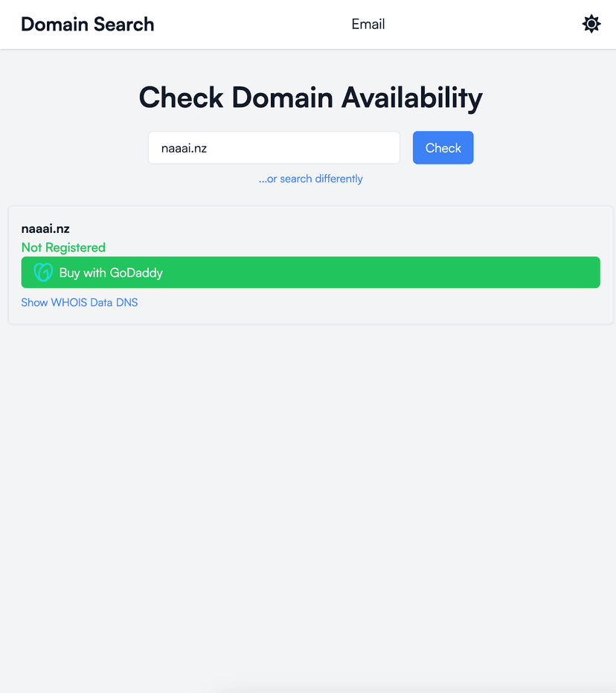Click the blank page area below results
The image size is (616, 693).
click(308, 506)
